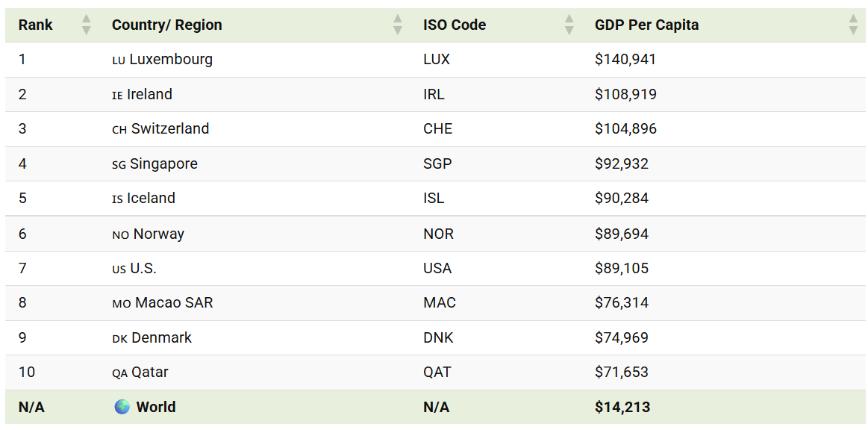Viewport: 868px width, 430px height.
Task: Sort table by Rank column arrows
Action: [86, 25]
